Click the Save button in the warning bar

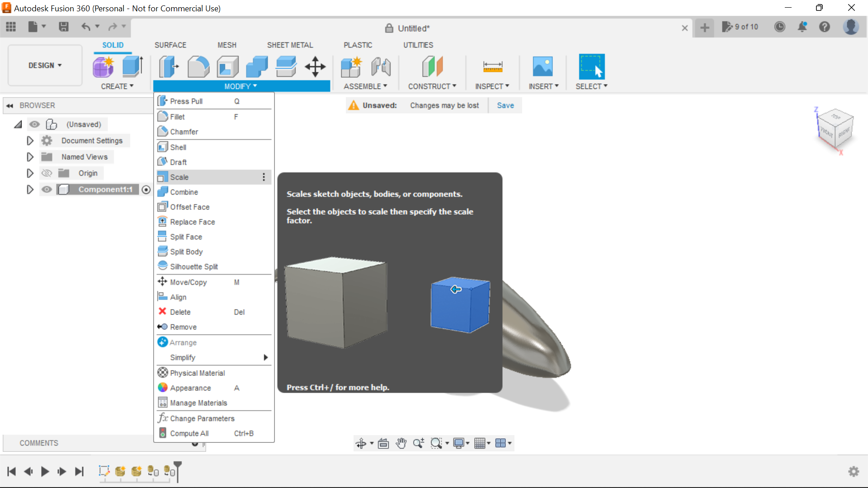(x=505, y=105)
